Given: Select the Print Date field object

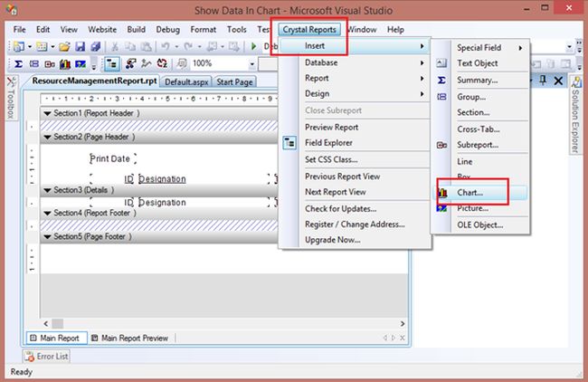Looking at the screenshot, I should pos(112,158).
